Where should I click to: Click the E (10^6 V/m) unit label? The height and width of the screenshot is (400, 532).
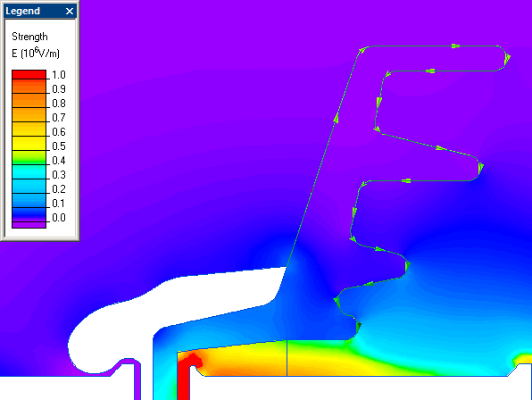point(36,54)
